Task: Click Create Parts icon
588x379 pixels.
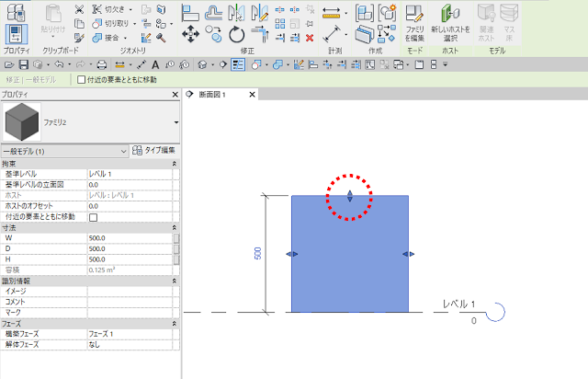Action: click(x=364, y=34)
